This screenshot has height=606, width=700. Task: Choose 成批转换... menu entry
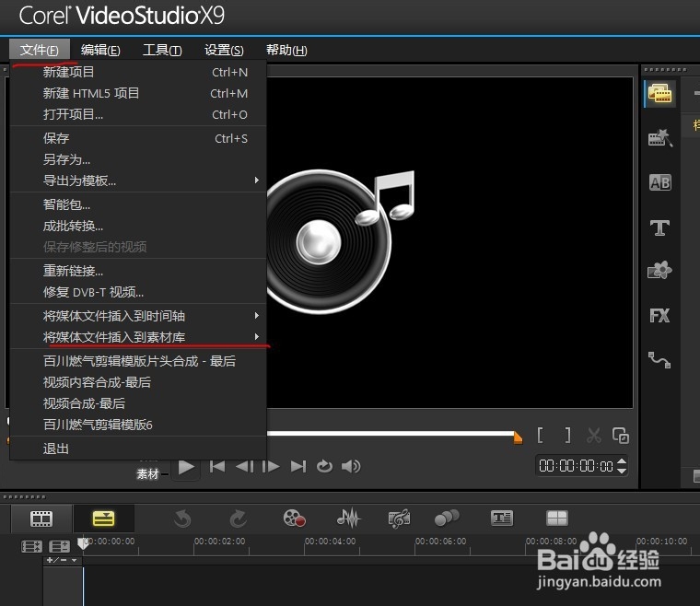pos(137,226)
